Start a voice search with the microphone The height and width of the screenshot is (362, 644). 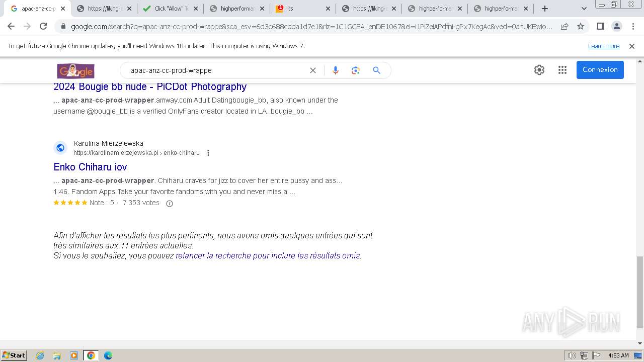[x=336, y=70]
